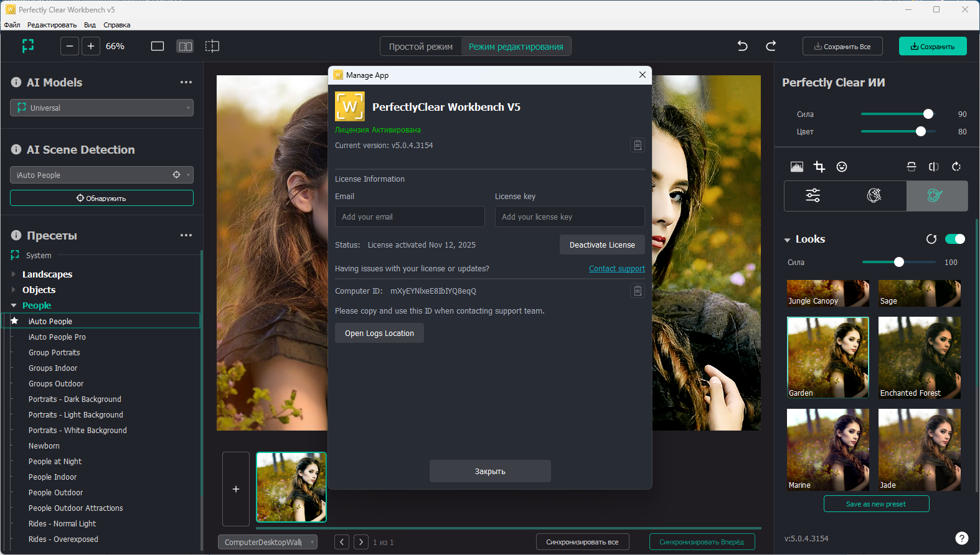
Task: Click the undo arrow icon
Action: point(742,46)
